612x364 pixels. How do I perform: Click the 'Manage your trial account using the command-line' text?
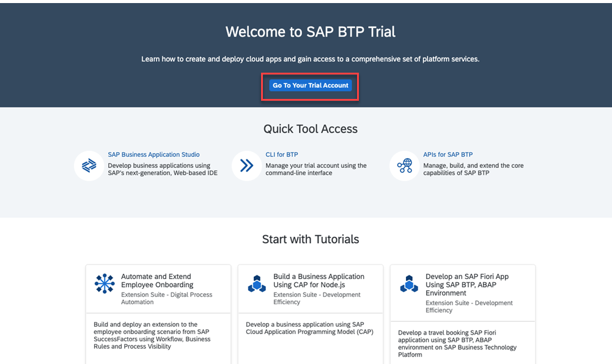(x=315, y=169)
